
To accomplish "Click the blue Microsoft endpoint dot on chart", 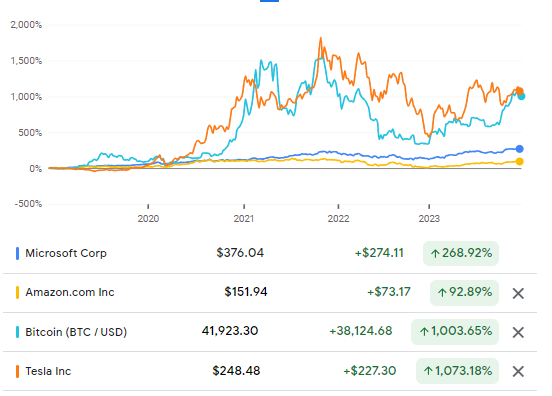I will [x=519, y=149].
